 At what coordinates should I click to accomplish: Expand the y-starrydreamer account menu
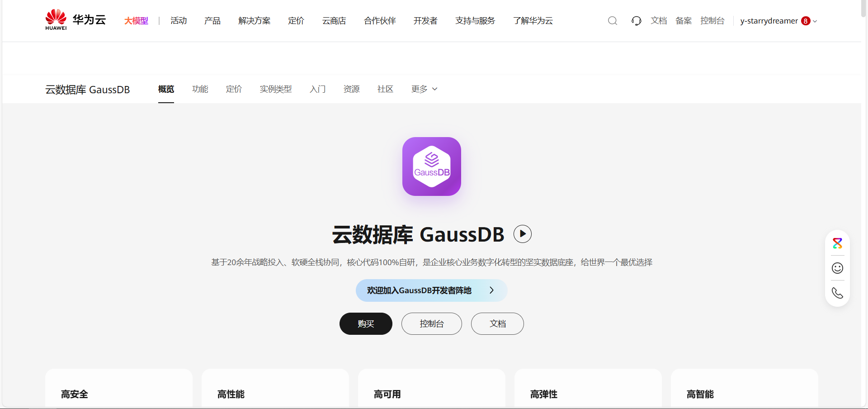[x=815, y=21]
